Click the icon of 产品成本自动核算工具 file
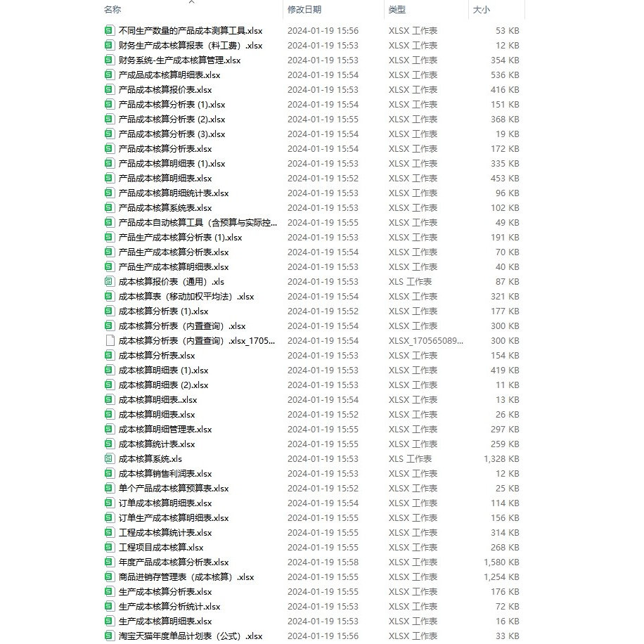The image size is (644, 644). [109, 222]
